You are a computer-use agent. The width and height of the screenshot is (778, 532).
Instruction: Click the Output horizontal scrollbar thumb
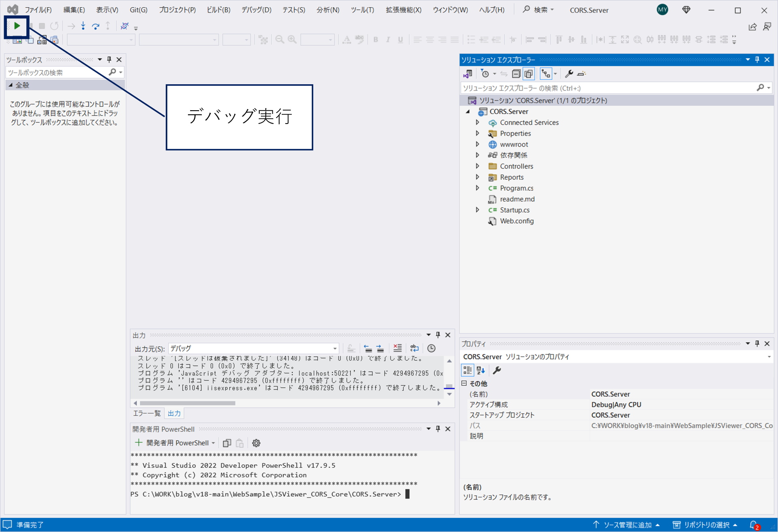(187, 403)
